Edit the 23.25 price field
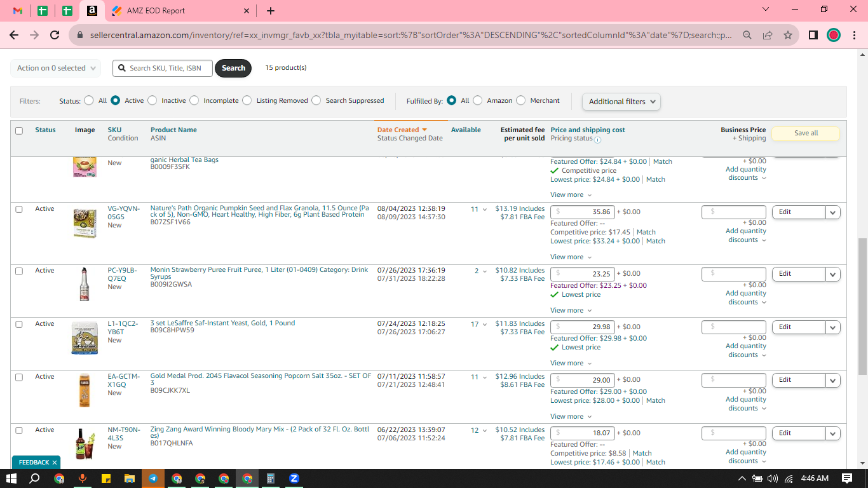 (582, 274)
